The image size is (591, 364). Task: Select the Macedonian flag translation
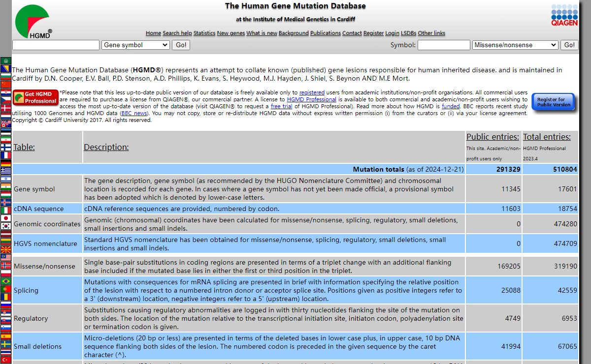click(6, 249)
